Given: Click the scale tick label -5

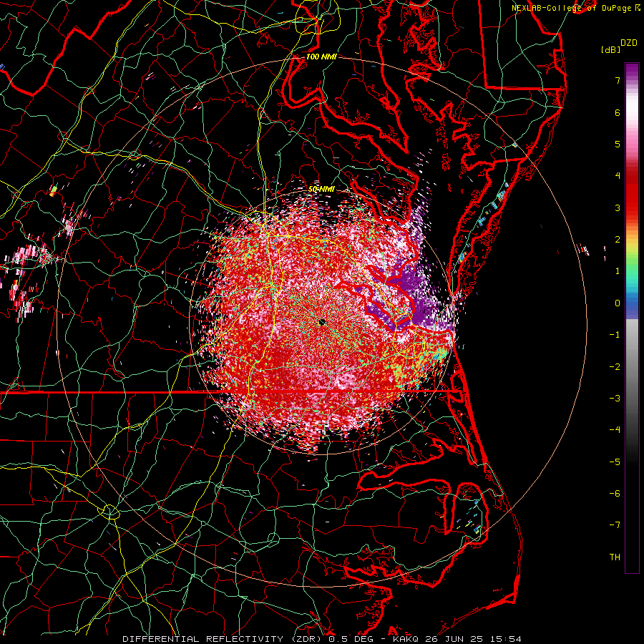Looking at the screenshot, I should tap(615, 462).
